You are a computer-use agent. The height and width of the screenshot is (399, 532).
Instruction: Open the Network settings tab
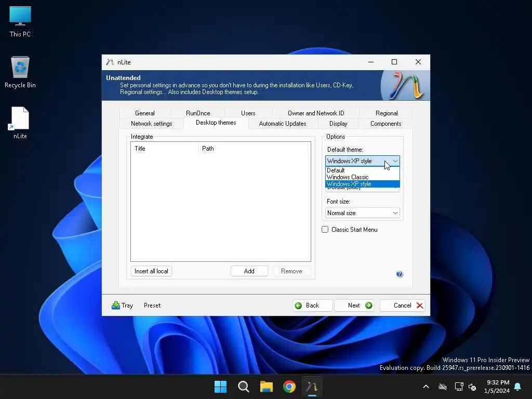pos(151,124)
